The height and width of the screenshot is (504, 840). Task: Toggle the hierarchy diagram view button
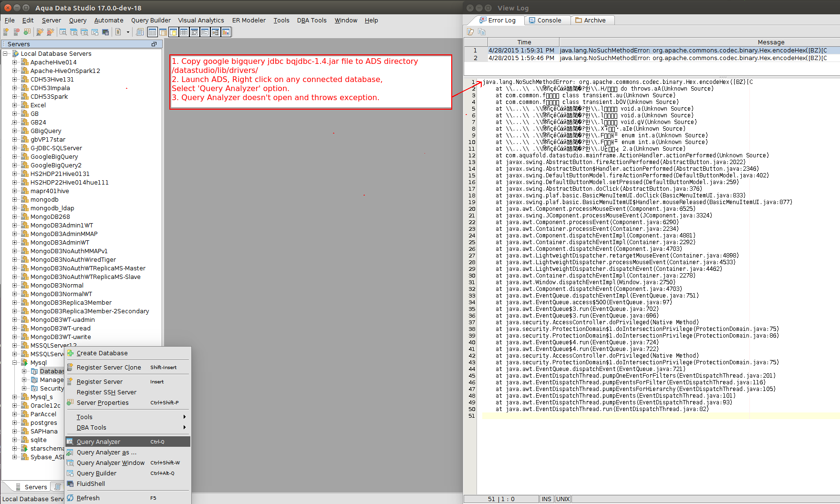(216, 32)
